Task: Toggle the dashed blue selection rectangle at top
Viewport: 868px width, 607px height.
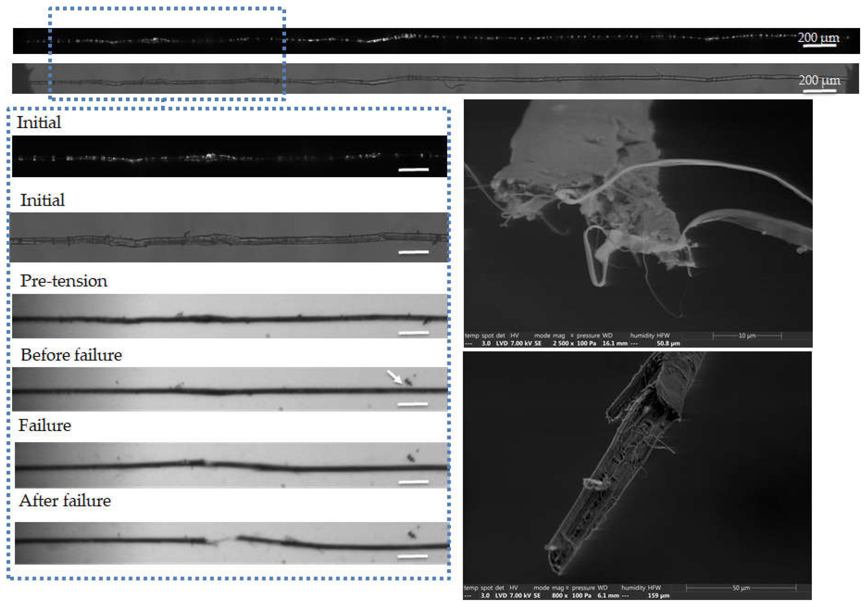Action: pos(166,7)
